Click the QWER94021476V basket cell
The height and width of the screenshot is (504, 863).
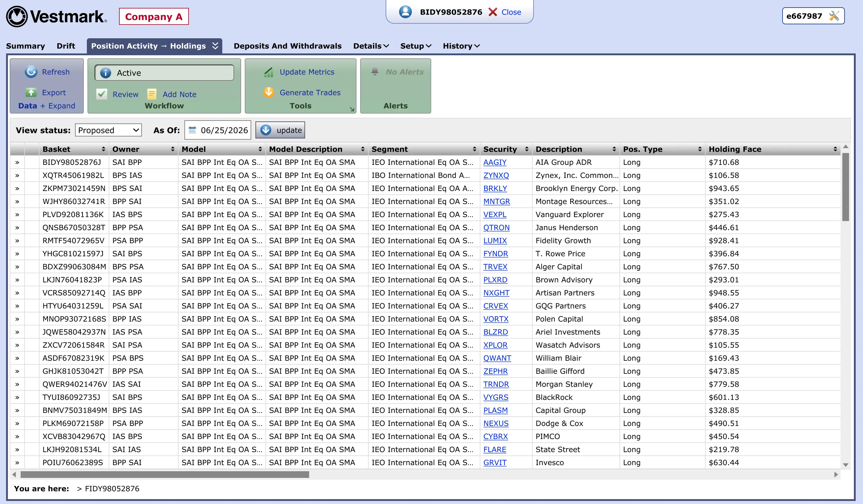pyautogui.click(x=75, y=384)
